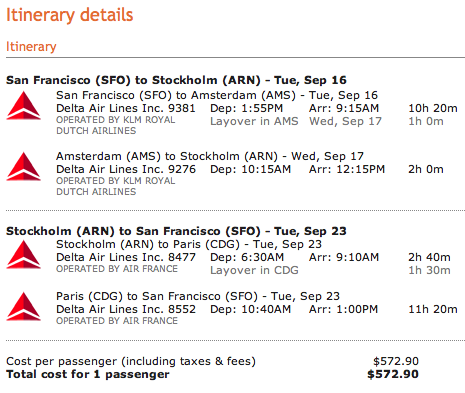Select the Itinerary details heading
Image resolution: width=465 pixels, height=393 pixels.
(x=70, y=15)
